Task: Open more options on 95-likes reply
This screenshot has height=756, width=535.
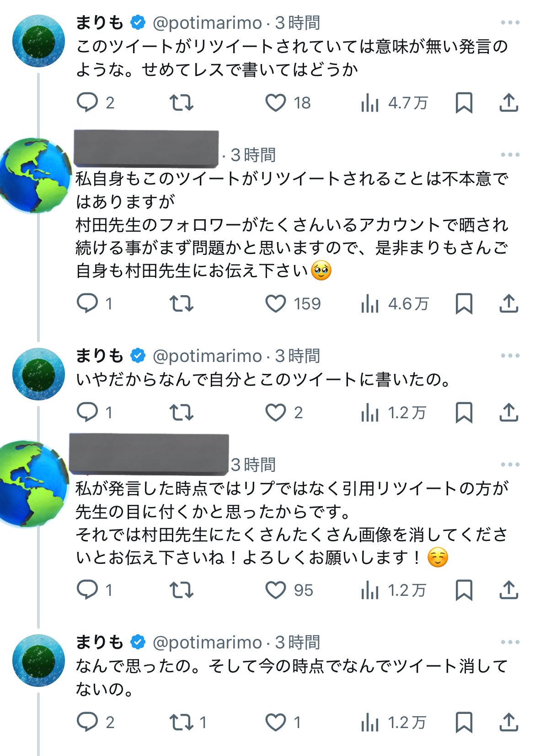Action: point(510,464)
